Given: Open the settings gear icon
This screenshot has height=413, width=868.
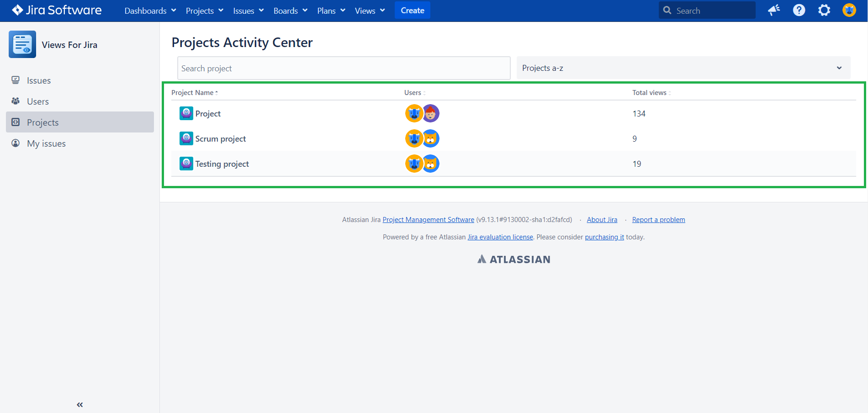Looking at the screenshot, I should [824, 10].
